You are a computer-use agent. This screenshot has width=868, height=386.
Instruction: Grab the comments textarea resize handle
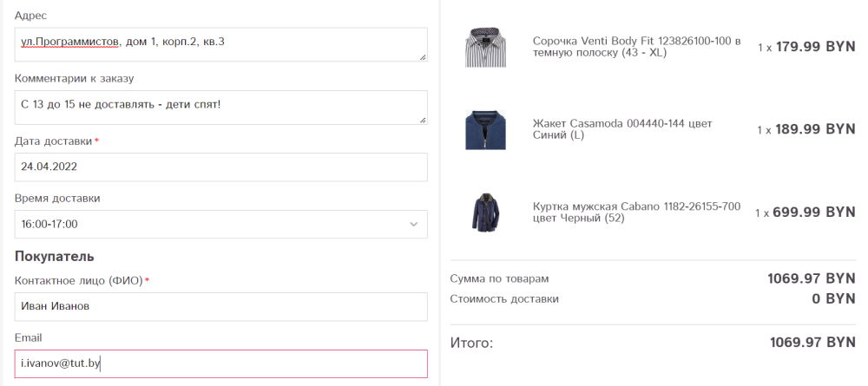pos(423,120)
